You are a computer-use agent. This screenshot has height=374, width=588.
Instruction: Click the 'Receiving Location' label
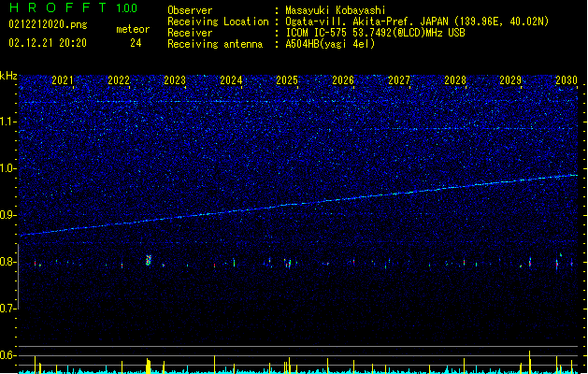[218, 22]
